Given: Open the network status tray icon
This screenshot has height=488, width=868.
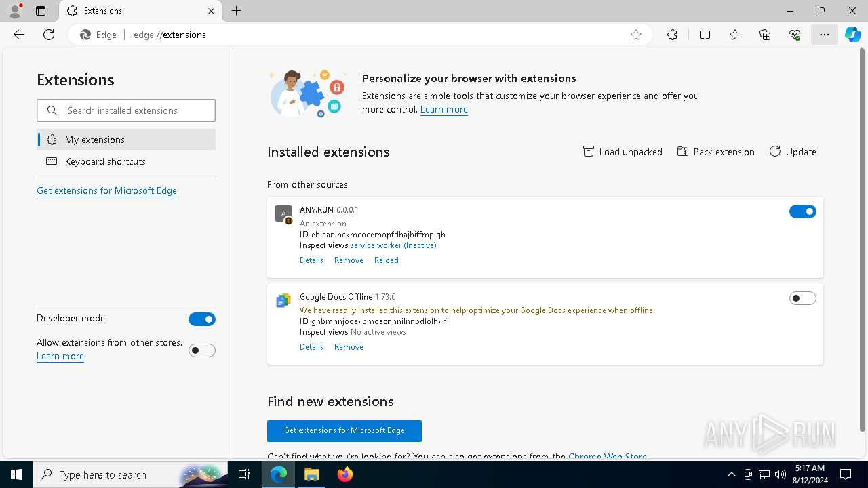Looking at the screenshot, I should pos(764,474).
